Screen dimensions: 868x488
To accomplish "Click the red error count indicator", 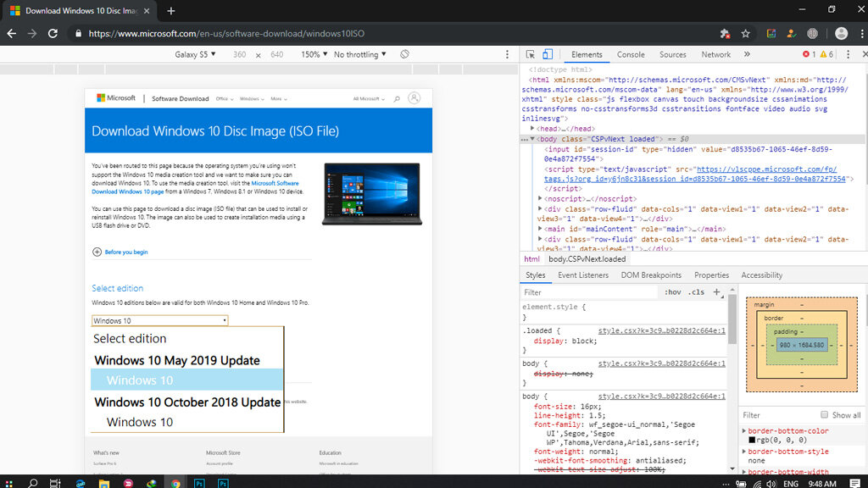I will tap(809, 54).
